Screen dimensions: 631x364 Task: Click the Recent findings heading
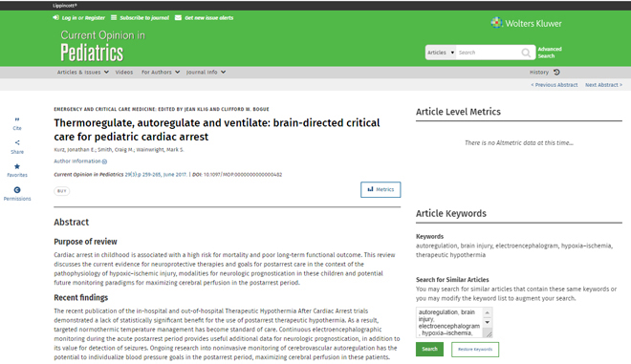click(x=81, y=298)
